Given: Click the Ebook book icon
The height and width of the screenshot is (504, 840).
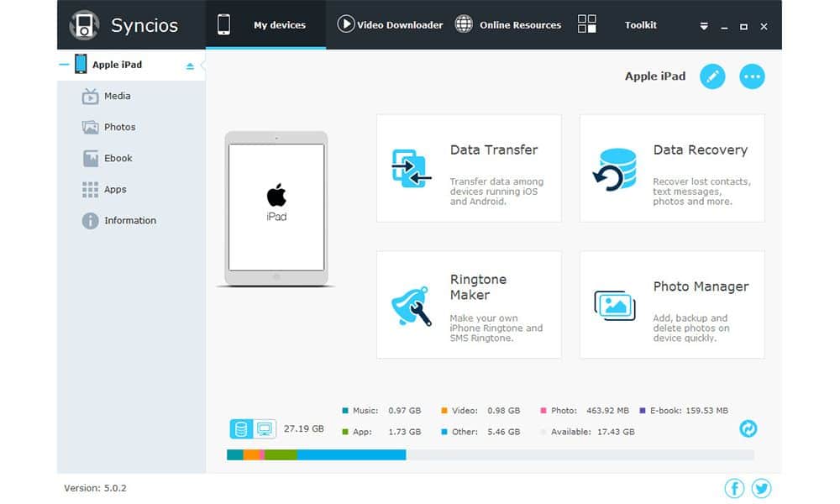Looking at the screenshot, I should [x=90, y=159].
